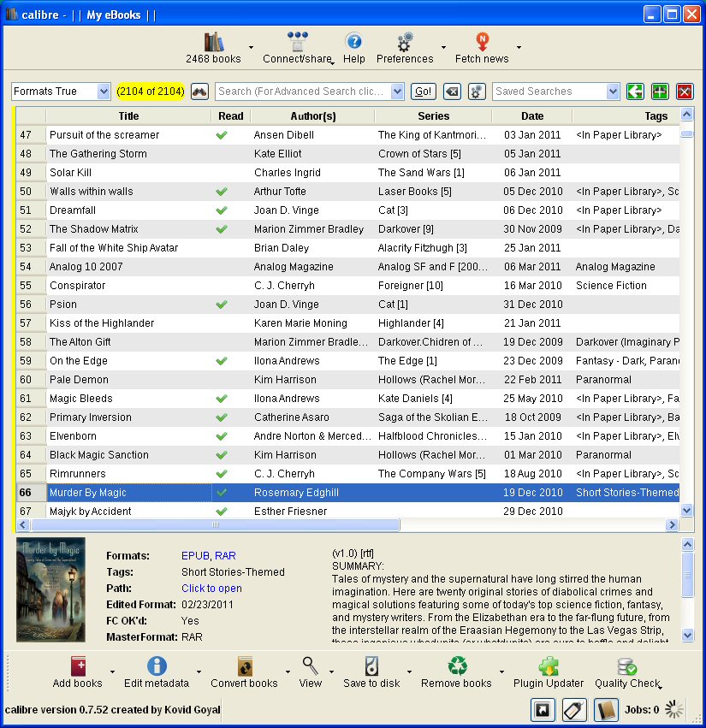
Task: Click the book list horizontal scrollbar
Action: click(215, 525)
